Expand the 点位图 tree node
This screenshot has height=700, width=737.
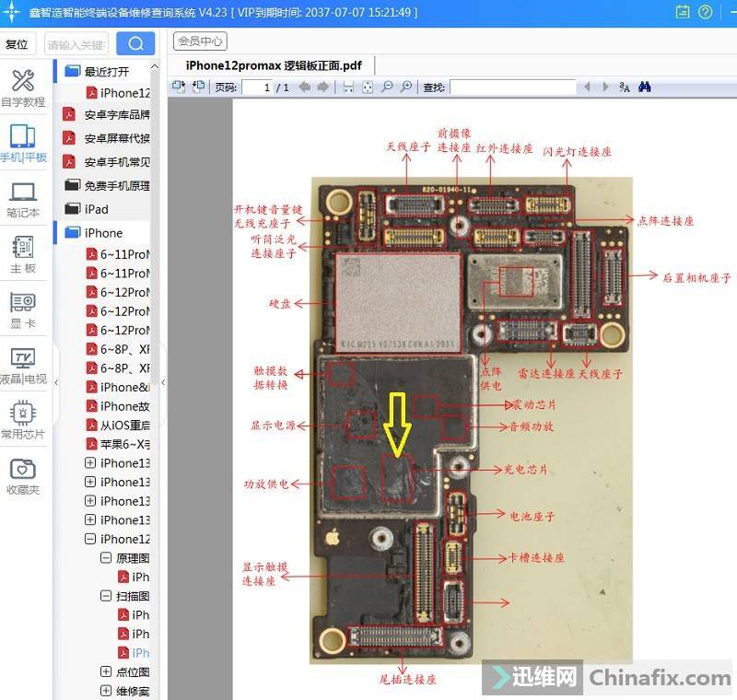[x=106, y=672]
